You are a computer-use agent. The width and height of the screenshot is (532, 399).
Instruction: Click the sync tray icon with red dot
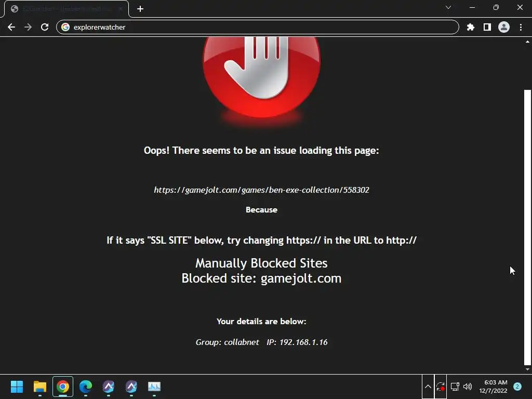pyautogui.click(x=441, y=387)
